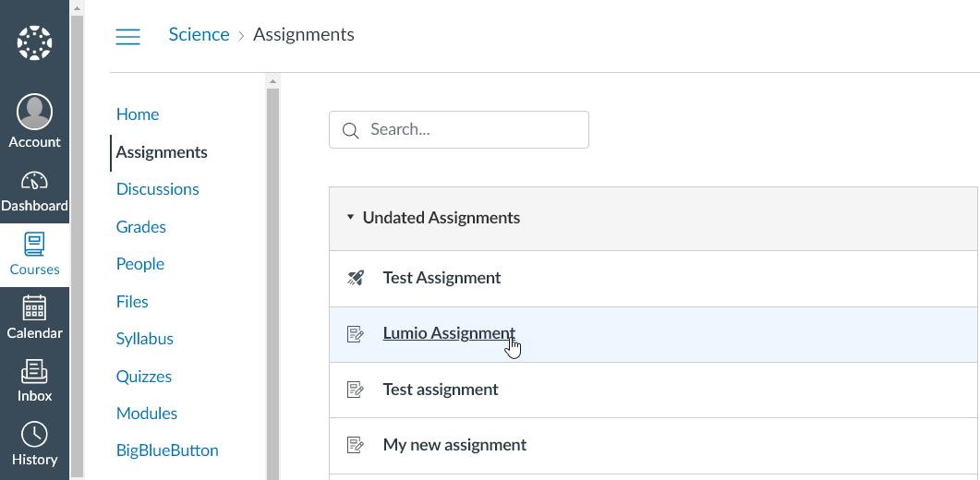Select Modules in course navigation
980x480 pixels.
coord(147,414)
